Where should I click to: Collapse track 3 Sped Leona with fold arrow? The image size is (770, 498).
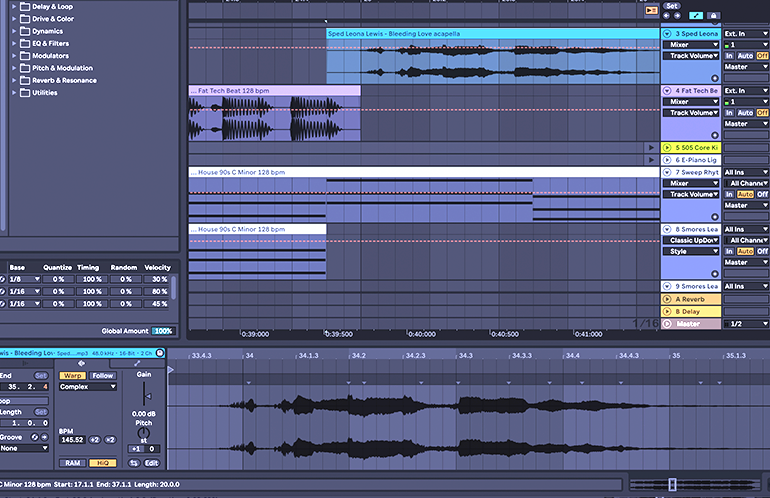tap(667, 34)
